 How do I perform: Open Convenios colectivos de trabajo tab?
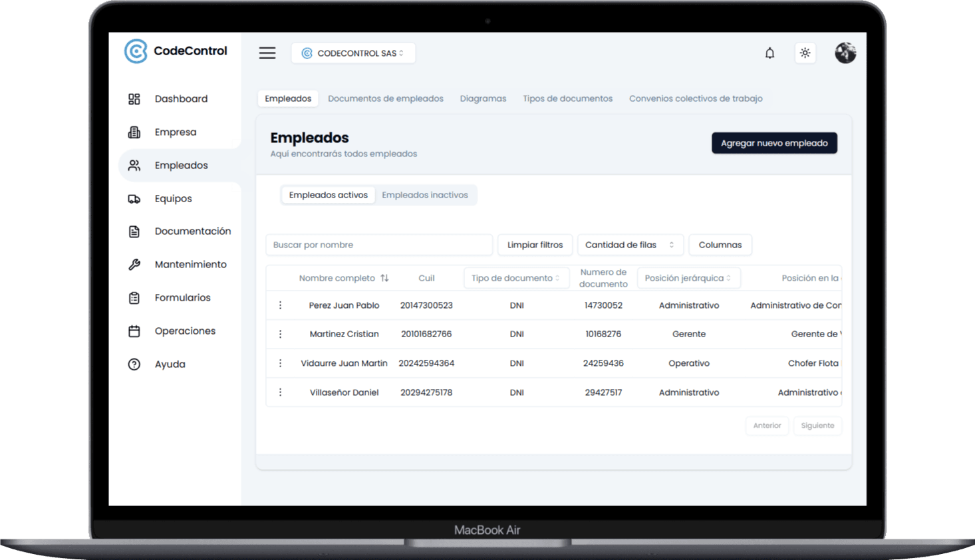[x=695, y=98]
